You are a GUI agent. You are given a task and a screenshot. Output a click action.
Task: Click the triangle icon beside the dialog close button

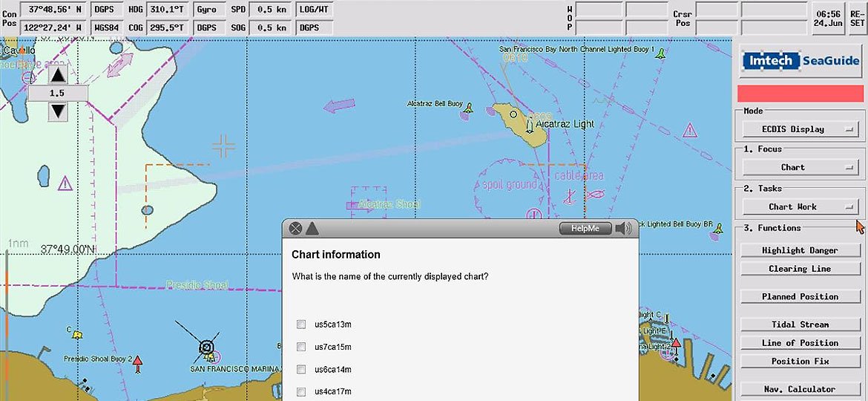click(312, 229)
